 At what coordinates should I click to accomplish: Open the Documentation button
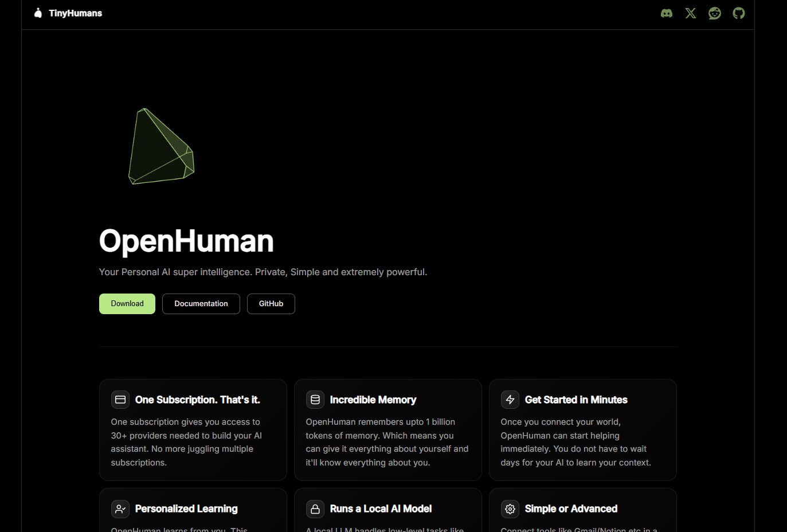point(201,304)
